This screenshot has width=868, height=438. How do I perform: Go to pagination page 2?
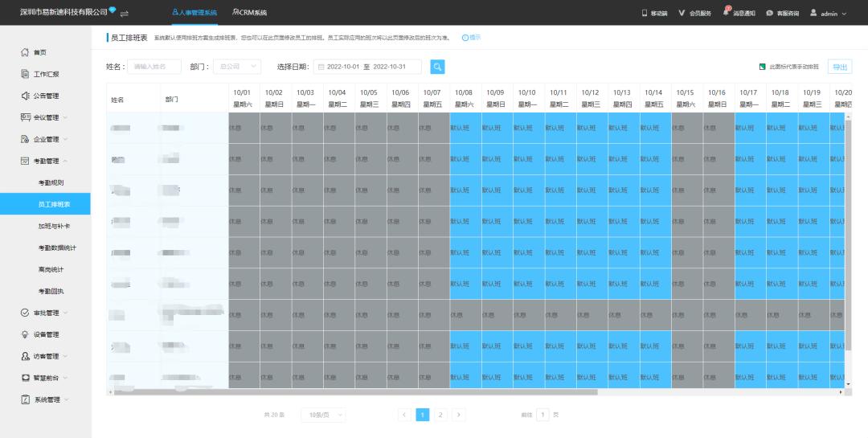(x=440, y=415)
